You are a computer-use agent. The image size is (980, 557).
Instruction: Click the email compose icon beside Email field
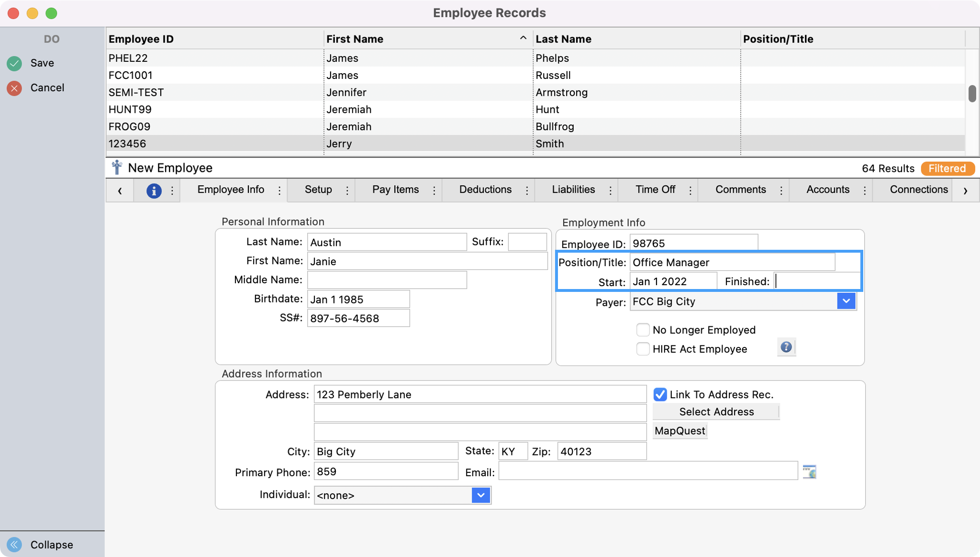809,472
